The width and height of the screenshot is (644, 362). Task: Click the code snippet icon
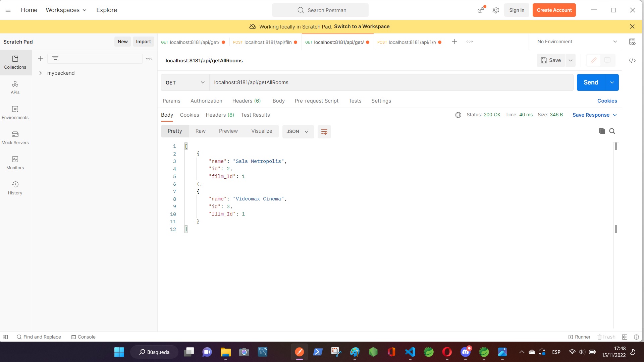[632, 60]
